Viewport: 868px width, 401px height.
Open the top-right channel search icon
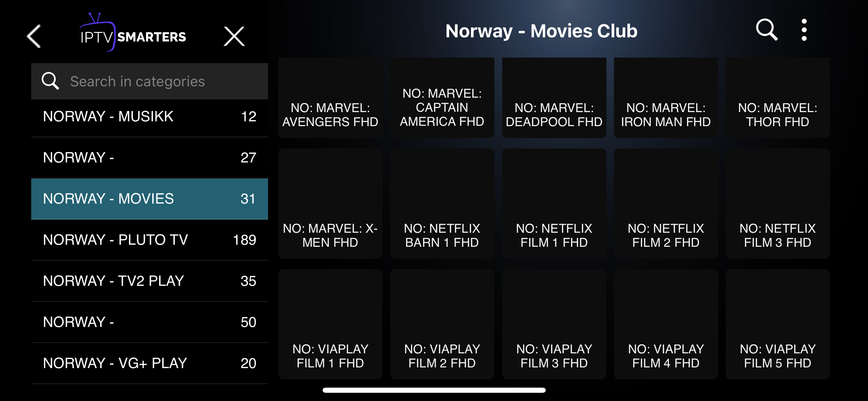coord(767,30)
